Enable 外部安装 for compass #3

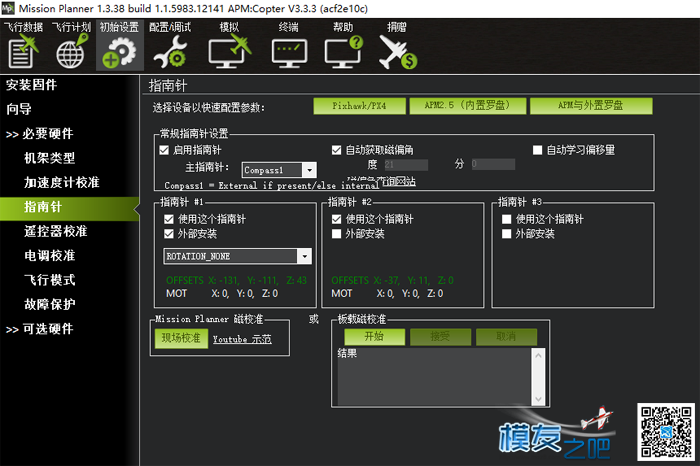506,233
